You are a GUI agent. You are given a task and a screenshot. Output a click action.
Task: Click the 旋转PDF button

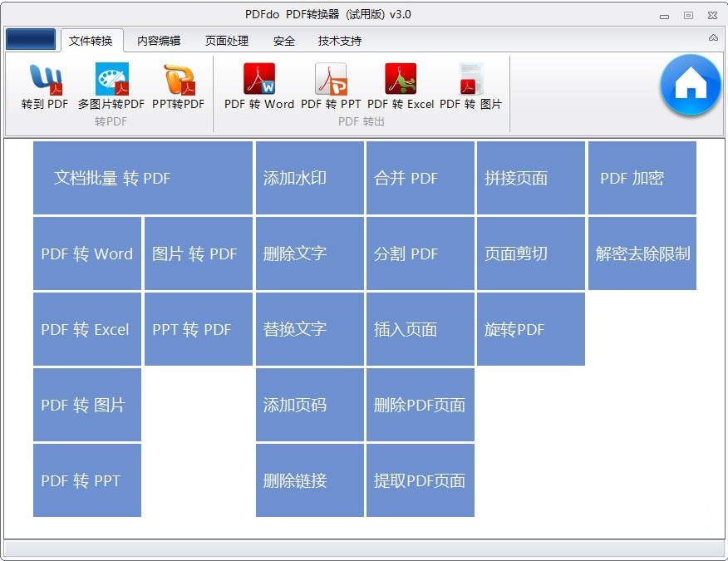click(x=531, y=329)
